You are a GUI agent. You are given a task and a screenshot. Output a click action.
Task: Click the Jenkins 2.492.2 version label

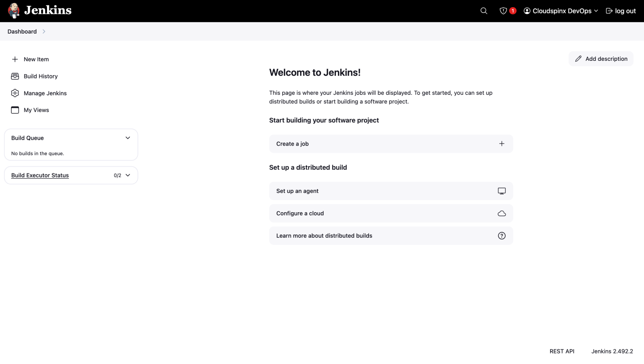(613, 351)
